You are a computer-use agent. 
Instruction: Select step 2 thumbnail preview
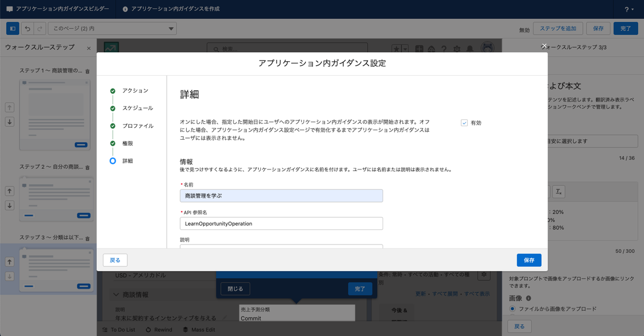pyautogui.click(x=55, y=199)
